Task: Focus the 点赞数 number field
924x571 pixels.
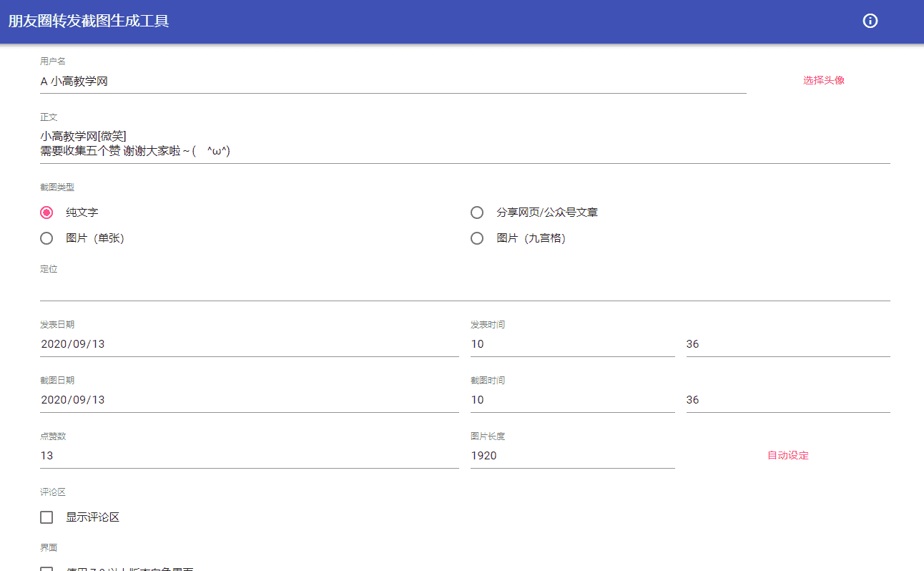Action: tap(250, 456)
